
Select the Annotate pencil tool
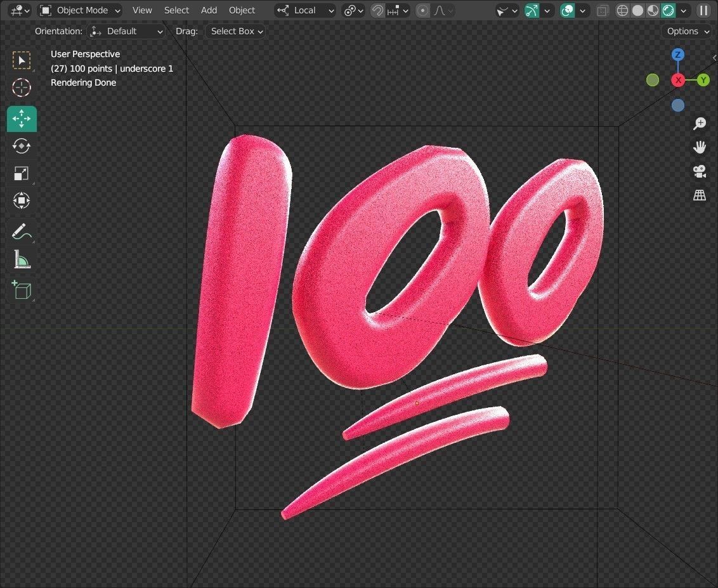22,232
